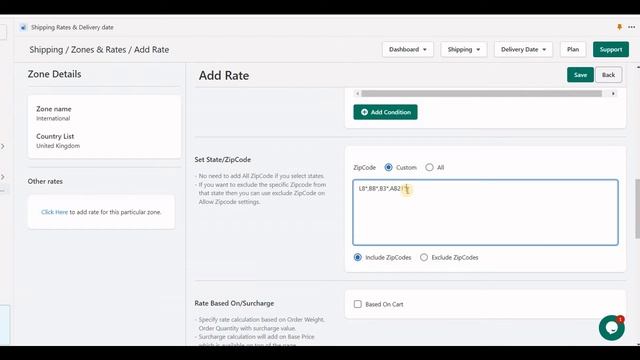
Task: Open the chat support bubble
Action: click(x=611, y=327)
